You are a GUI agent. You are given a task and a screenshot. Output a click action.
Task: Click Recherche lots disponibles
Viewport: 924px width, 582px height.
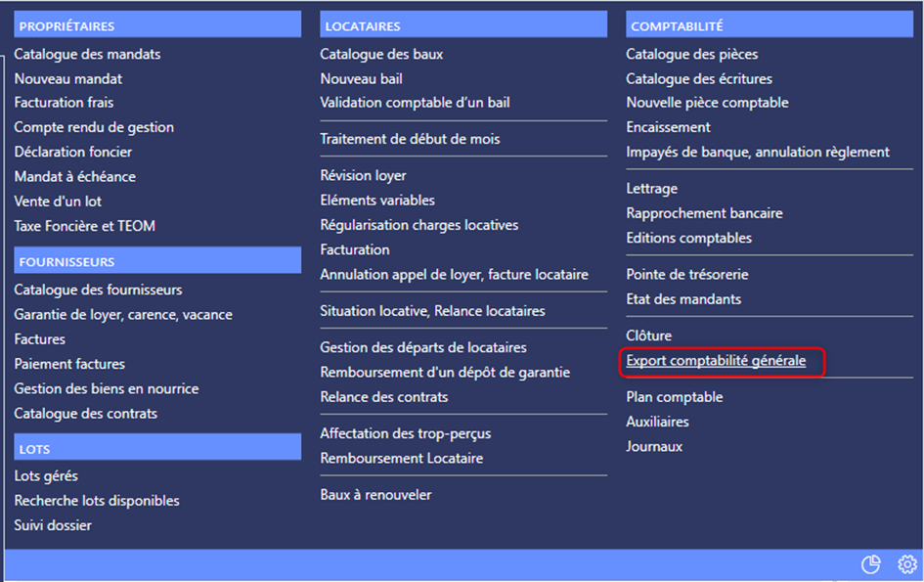pyautogui.click(x=97, y=501)
